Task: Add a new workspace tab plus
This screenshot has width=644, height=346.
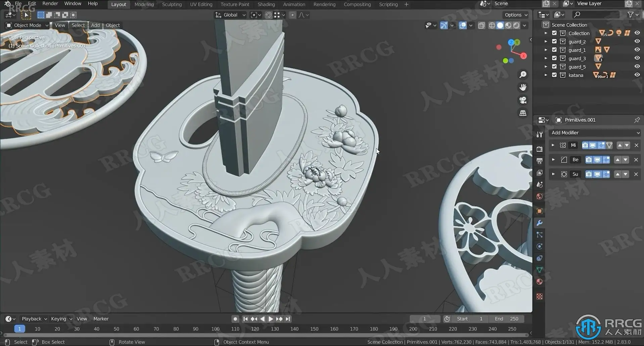Action: click(406, 4)
